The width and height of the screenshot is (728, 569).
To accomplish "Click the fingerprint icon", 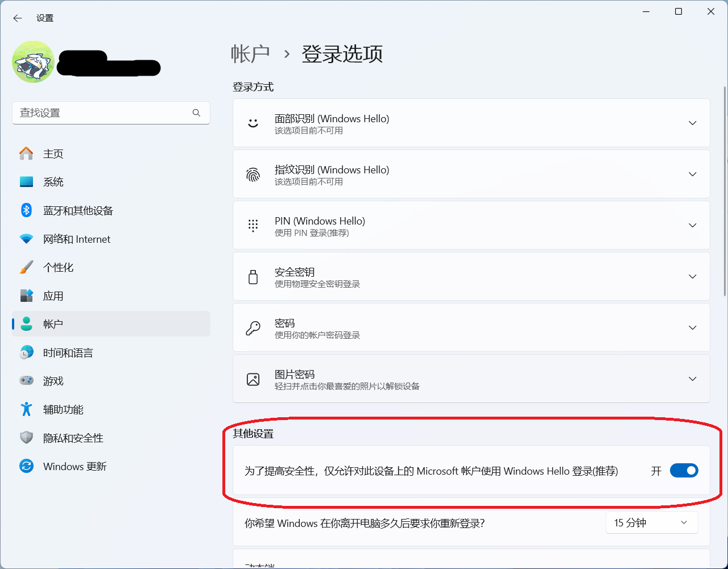I will (x=253, y=174).
